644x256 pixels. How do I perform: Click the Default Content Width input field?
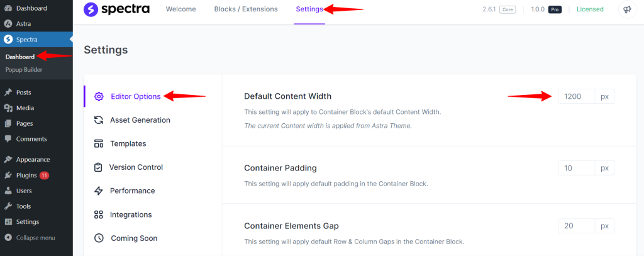[x=576, y=96]
